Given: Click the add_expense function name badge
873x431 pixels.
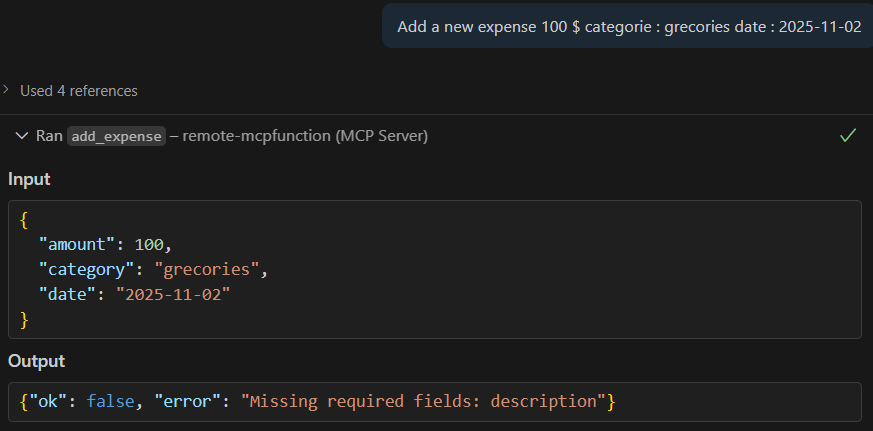Looking at the screenshot, I should coord(116,136).
